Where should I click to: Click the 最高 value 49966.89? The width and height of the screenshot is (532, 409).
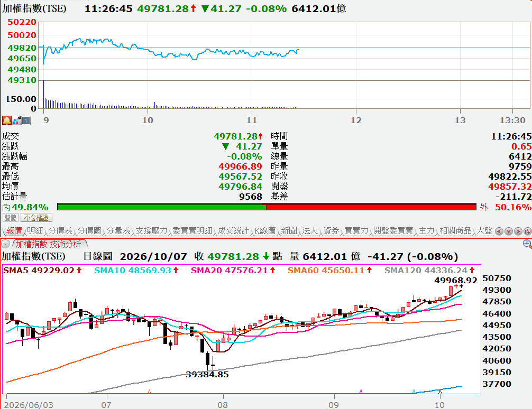click(240, 166)
